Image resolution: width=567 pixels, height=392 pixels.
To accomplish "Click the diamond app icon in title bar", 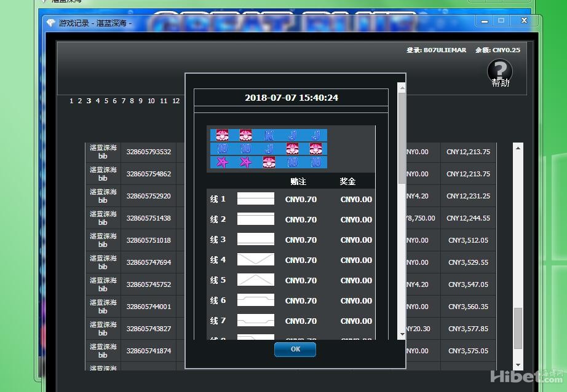I will (x=51, y=23).
